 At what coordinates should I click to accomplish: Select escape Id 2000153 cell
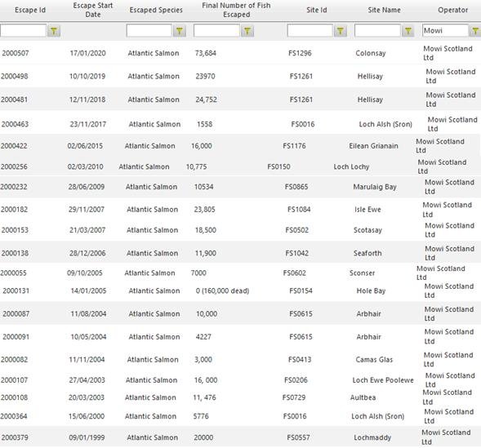click(x=15, y=230)
